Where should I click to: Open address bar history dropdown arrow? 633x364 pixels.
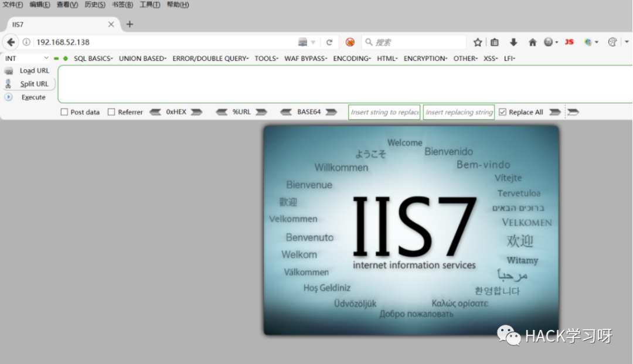[313, 42]
